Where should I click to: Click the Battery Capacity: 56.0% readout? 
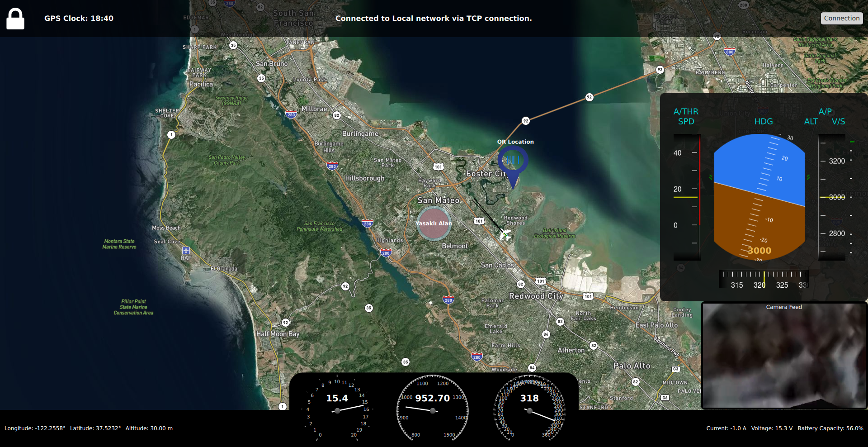click(830, 428)
